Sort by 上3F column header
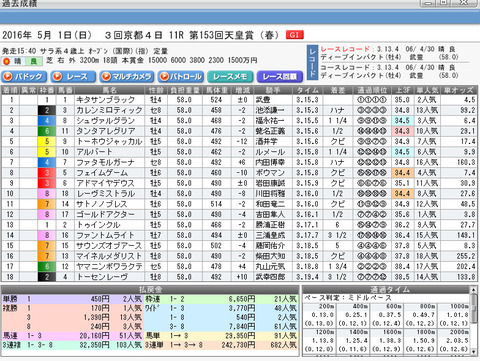Screen dimensions: 480x361 coord(402,90)
